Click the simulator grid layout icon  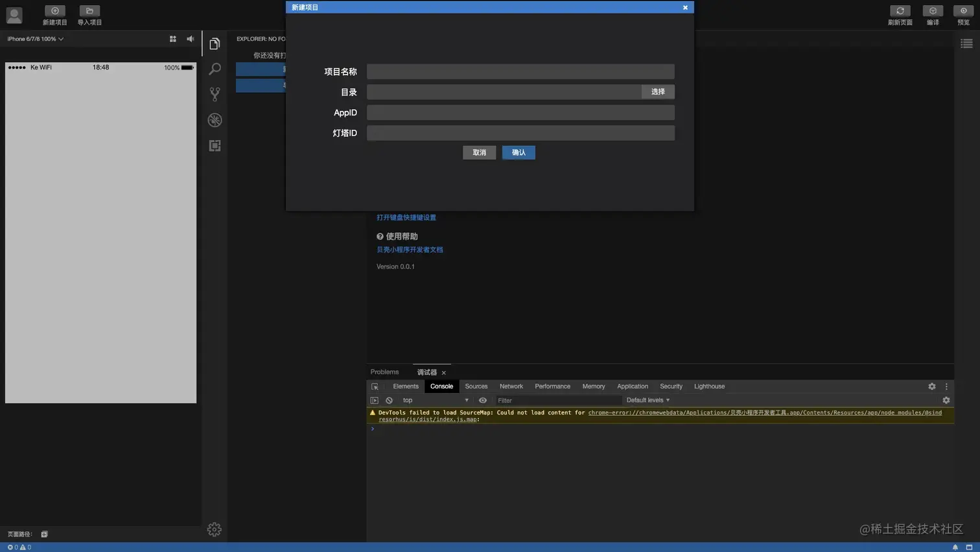click(173, 39)
